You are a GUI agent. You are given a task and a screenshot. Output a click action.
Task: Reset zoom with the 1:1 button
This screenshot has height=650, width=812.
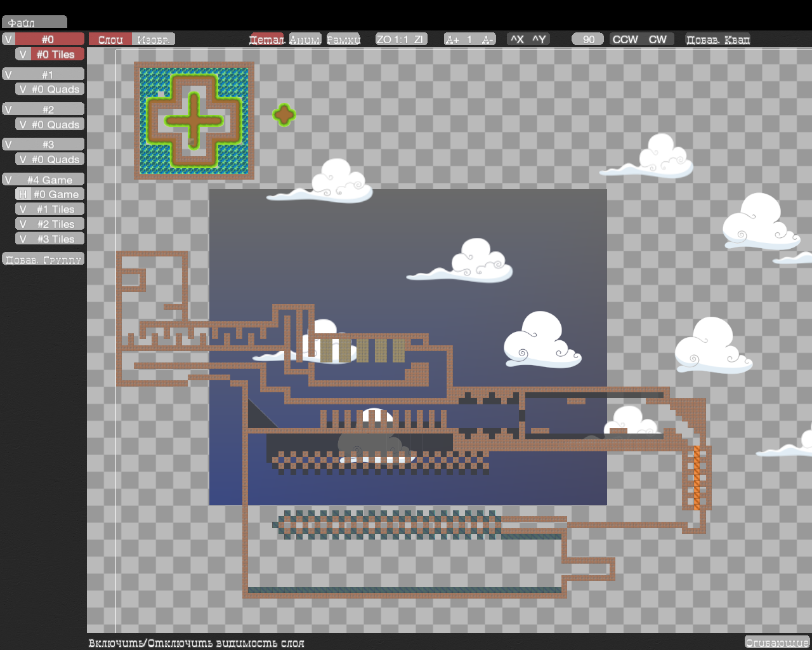click(401, 39)
